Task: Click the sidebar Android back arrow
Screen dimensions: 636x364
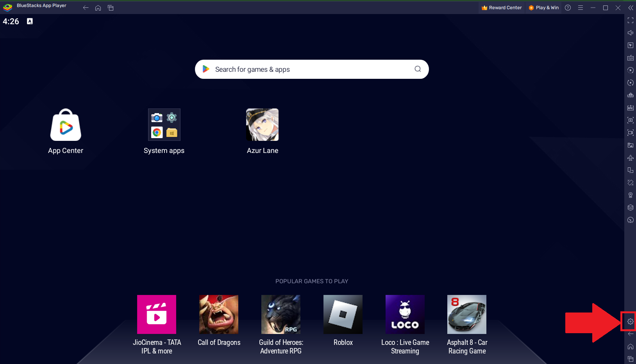Action: coord(631,334)
